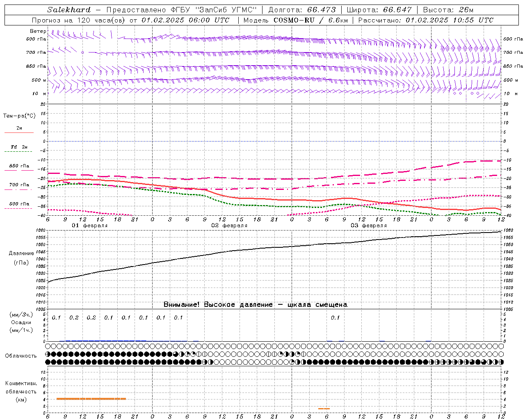
Task: Click the dotted pink swatch under legend '500 гПа'
Action: pos(18,208)
